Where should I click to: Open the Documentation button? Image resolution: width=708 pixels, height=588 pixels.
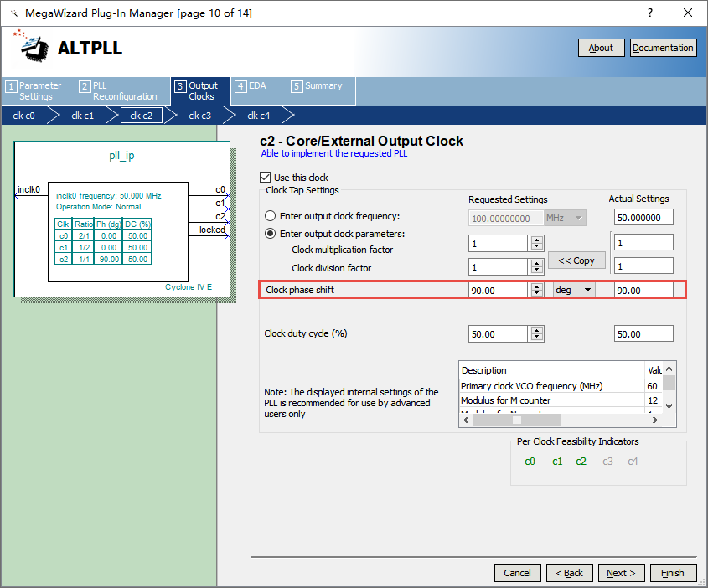(x=663, y=48)
